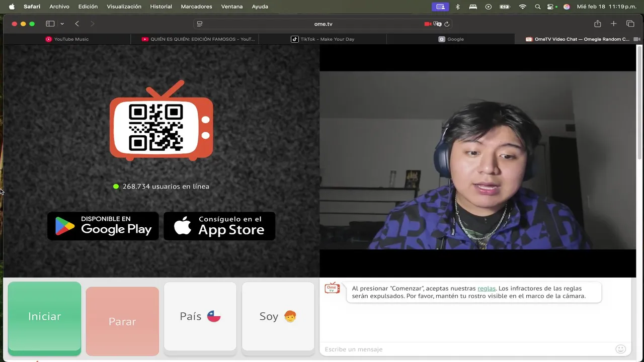Switch to the YouTube Music tab
Screen dimensions: 644x362
pyautogui.click(x=67, y=39)
